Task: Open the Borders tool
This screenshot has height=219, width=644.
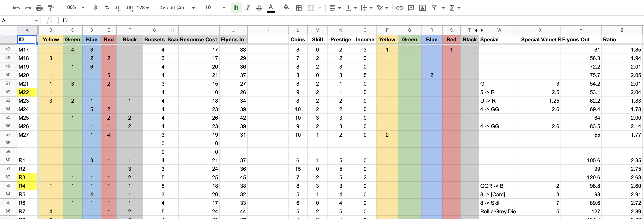Action: (x=298, y=8)
